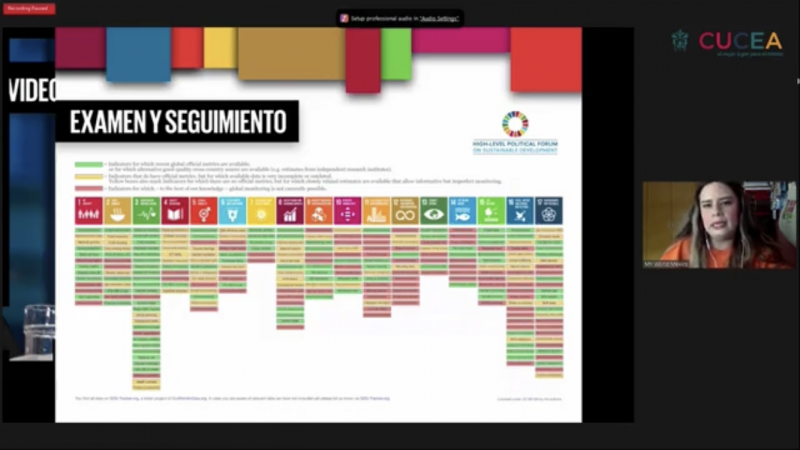Click the High-Level Political Forum color wheel logo
The width and height of the screenshot is (800, 450).
[515, 123]
